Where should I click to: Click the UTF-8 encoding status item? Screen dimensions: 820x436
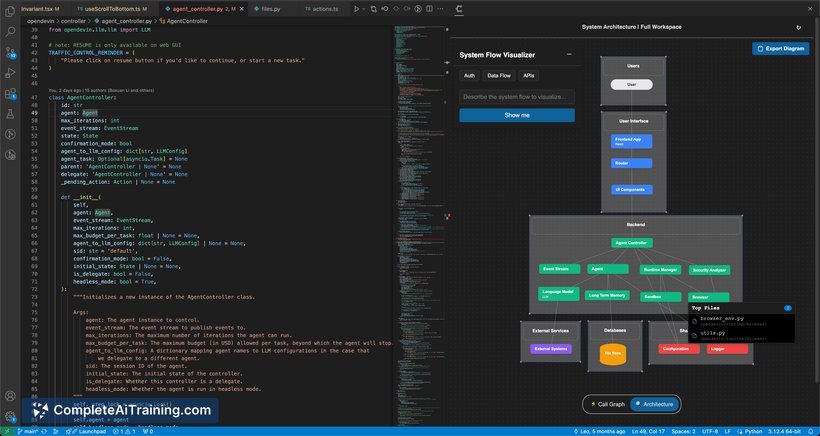click(x=710, y=431)
